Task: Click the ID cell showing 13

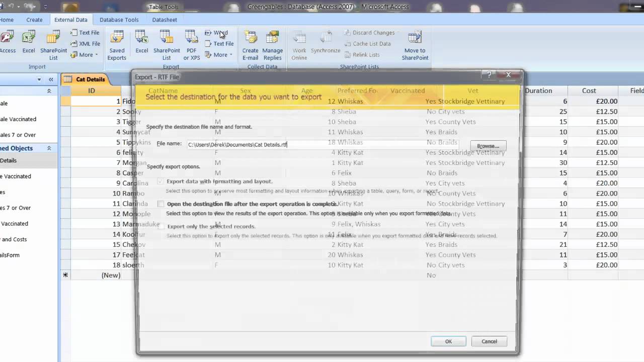Action: [96, 224]
